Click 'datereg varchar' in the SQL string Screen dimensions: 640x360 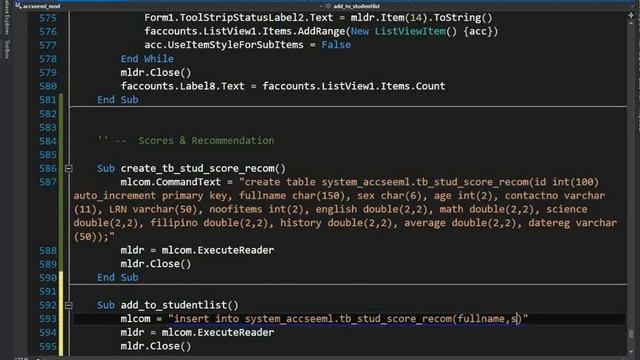572,223
